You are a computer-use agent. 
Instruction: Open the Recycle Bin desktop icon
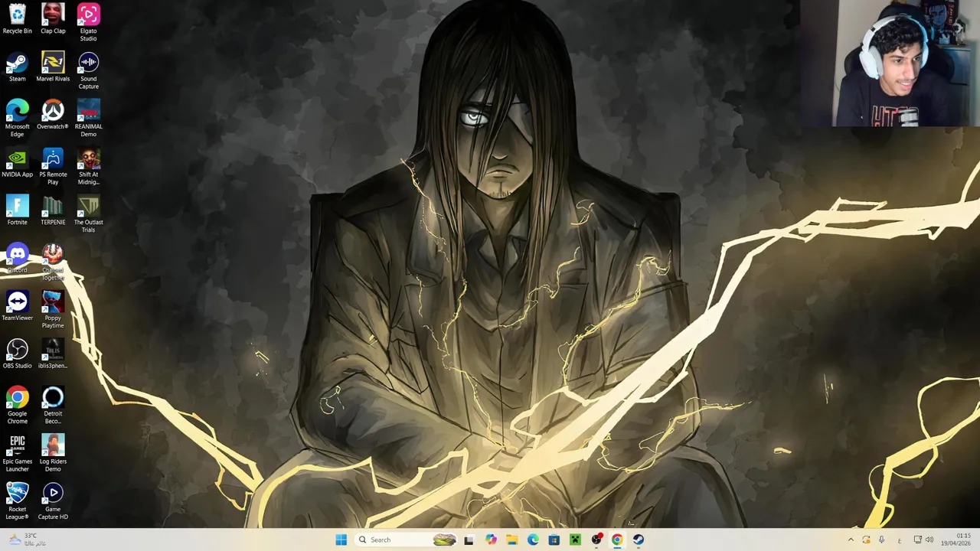click(x=17, y=20)
